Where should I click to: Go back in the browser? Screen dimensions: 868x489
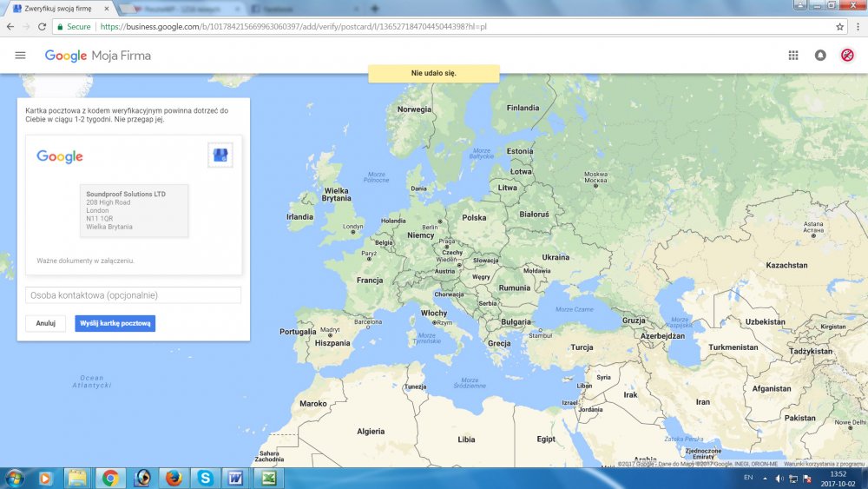tap(10, 27)
